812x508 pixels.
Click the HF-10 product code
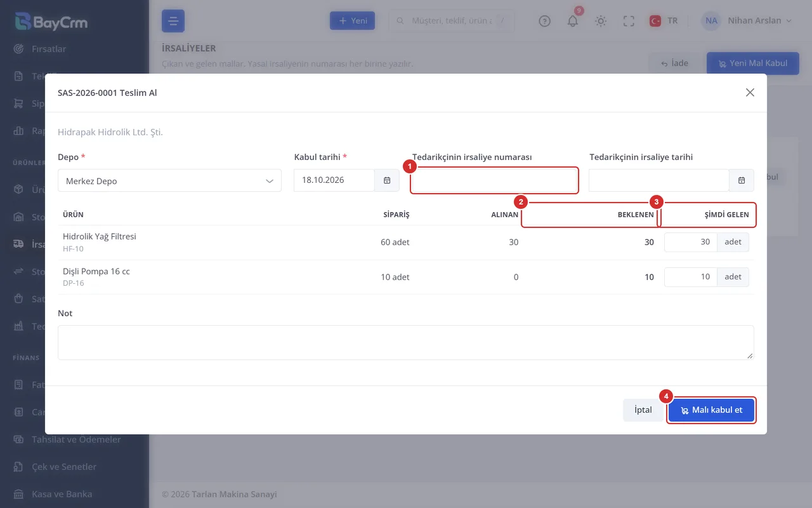tap(73, 249)
